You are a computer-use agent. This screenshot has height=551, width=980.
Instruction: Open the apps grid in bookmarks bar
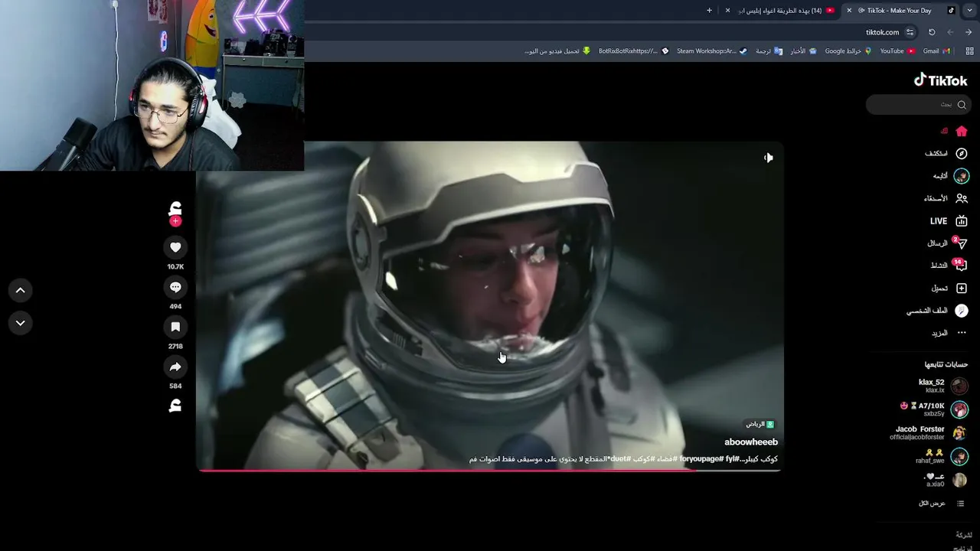point(968,51)
